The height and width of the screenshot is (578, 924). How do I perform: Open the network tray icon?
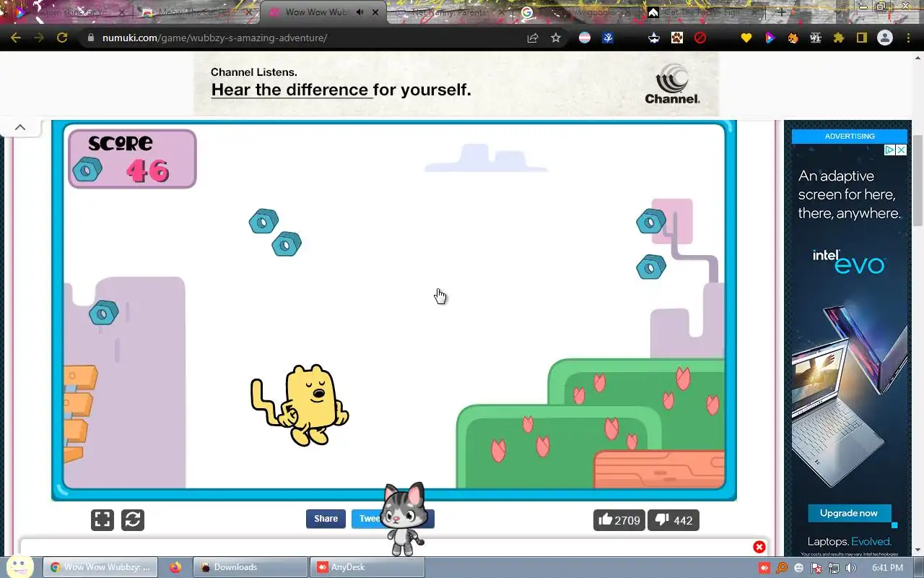tap(834, 568)
